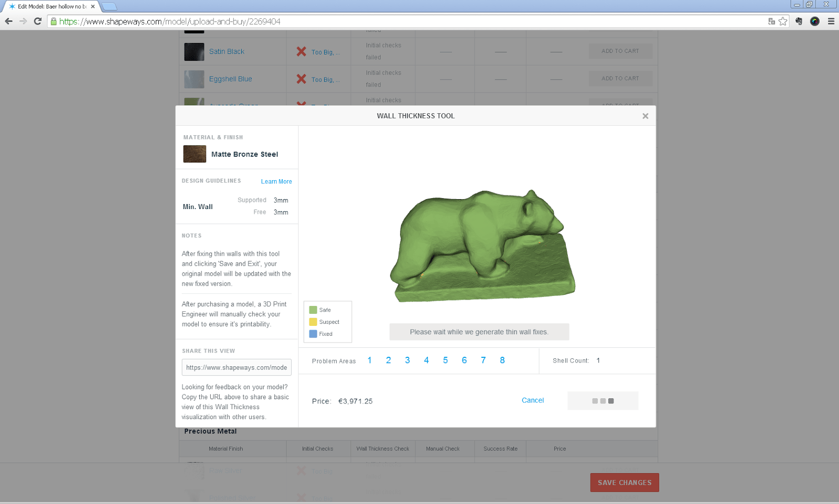839x504 pixels.
Task: Select Problem Area 3
Action: point(407,360)
